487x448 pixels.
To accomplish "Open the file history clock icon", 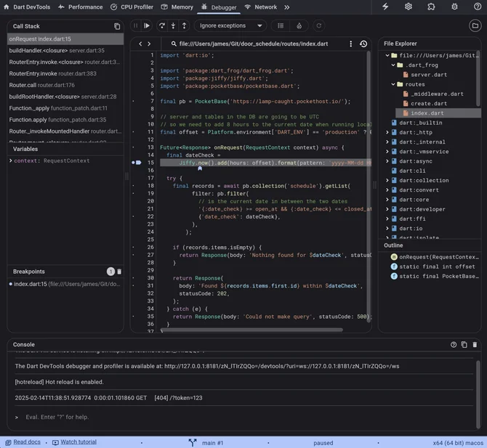I will (x=363, y=44).
